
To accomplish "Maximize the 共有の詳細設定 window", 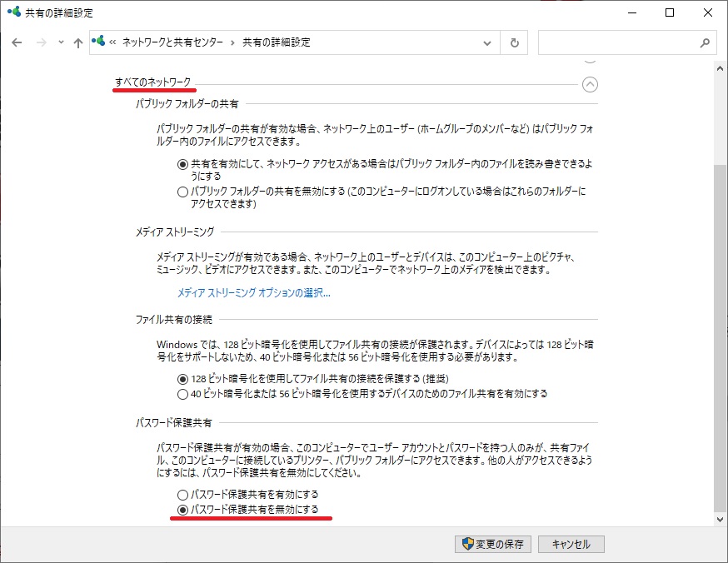I will pyautogui.click(x=670, y=12).
